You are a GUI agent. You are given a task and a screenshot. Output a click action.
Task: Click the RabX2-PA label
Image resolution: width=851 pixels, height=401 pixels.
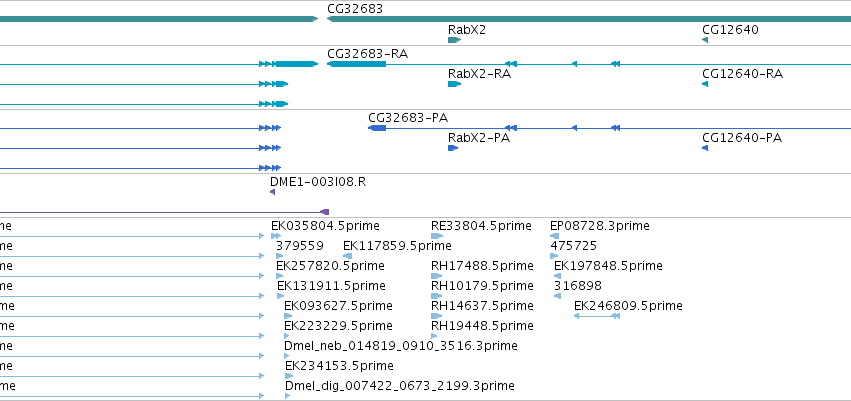pyautogui.click(x=479, y=138)
